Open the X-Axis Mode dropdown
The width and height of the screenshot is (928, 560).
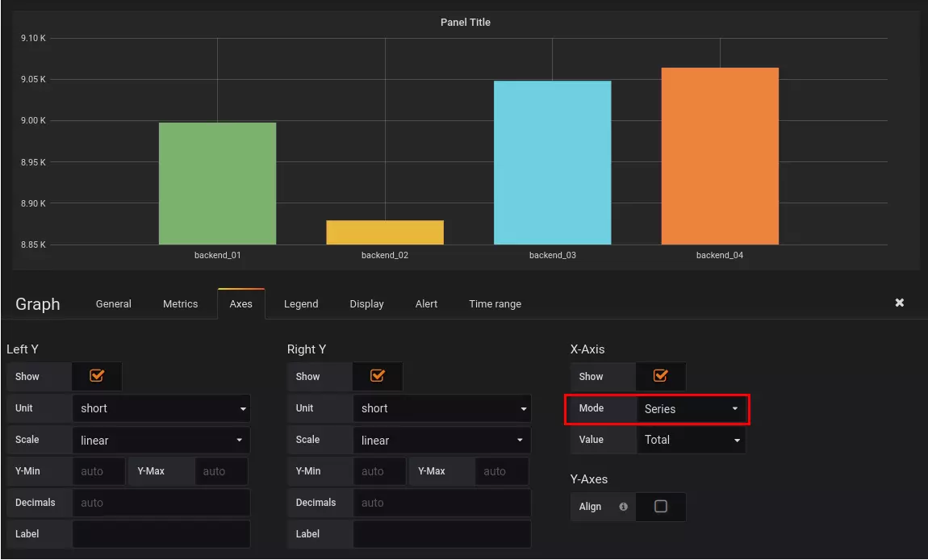point(692,409)
